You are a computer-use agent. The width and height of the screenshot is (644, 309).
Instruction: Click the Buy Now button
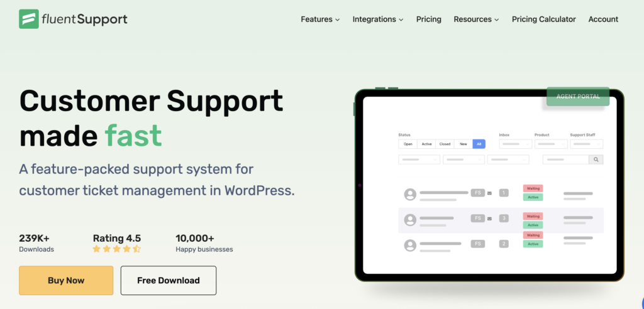pyautogui.click(x=66, y=280)
